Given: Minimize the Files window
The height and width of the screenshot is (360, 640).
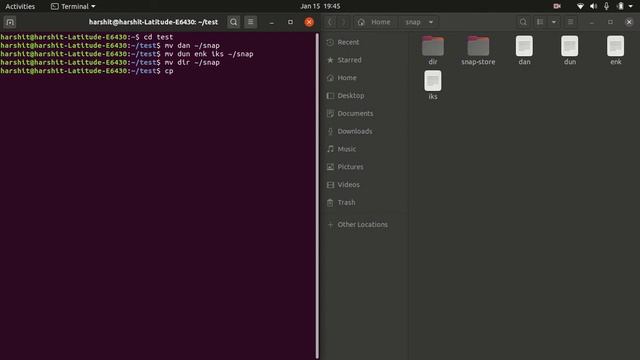Looking at the screenshot, I should click(x=591, y=22).
